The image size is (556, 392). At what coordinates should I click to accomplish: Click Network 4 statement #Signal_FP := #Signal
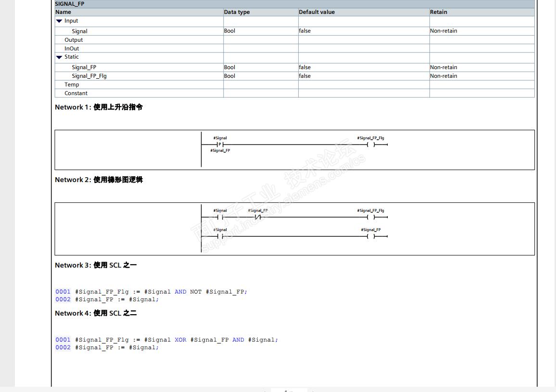pos(117,348)
